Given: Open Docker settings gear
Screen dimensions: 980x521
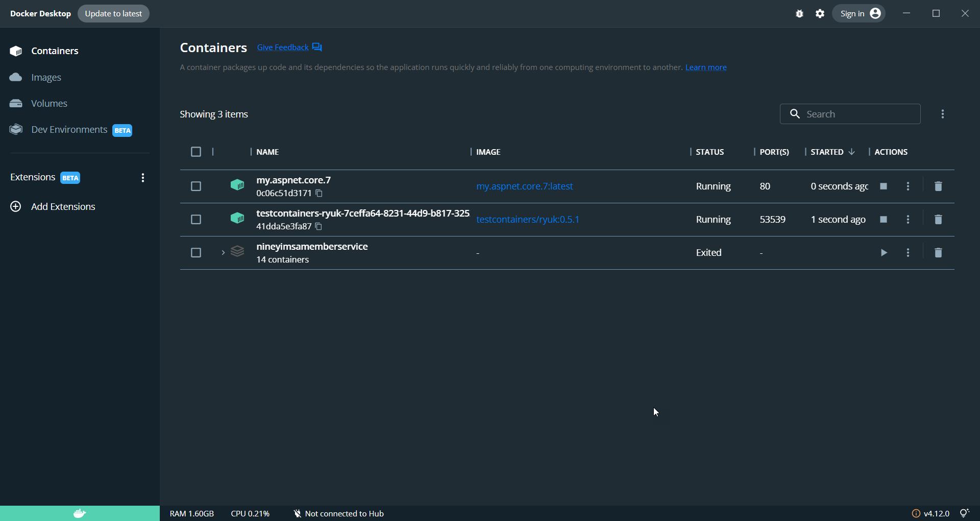Looking at the screenshot, I should 820,14.
